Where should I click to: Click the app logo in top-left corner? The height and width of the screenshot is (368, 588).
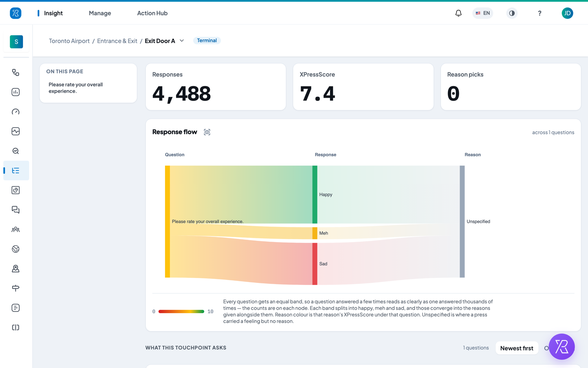point(16,13)
